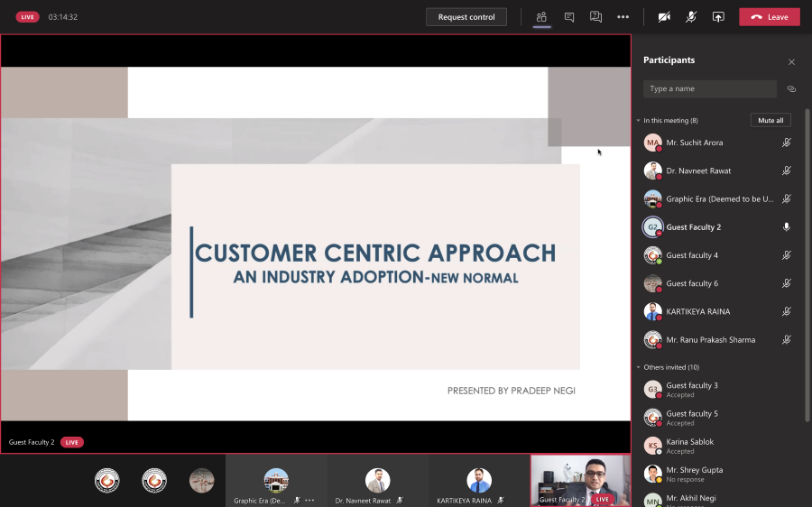The width and height of the screenshot is (812, 507).
Task: Toggle mic icon beside Dr. Navneet Rawat
Action: [787, 171]
